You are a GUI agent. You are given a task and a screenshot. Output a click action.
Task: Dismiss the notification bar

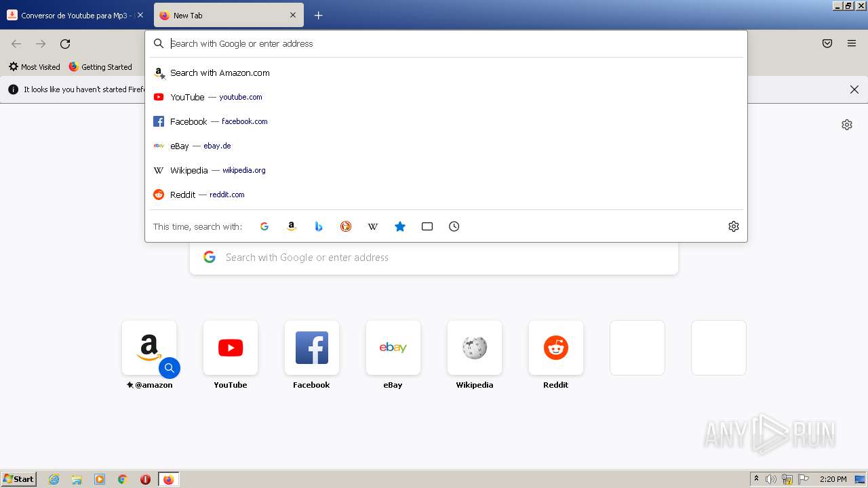[x=854, y=89]
